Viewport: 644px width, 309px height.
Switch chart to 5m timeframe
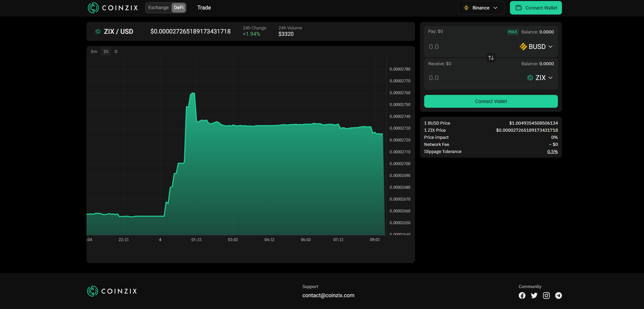point(94,51)
